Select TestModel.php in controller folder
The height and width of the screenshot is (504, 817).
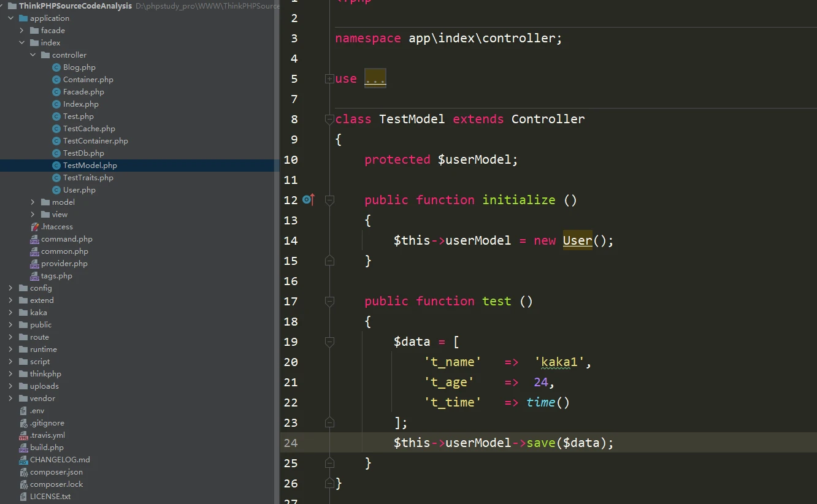pyautogui.click(x=90, y=166)
